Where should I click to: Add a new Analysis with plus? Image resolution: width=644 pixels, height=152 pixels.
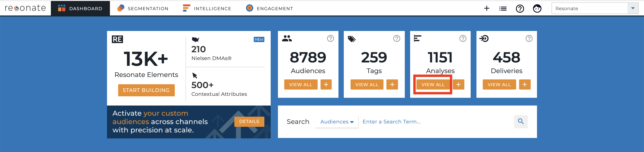[x=458, y=84]
